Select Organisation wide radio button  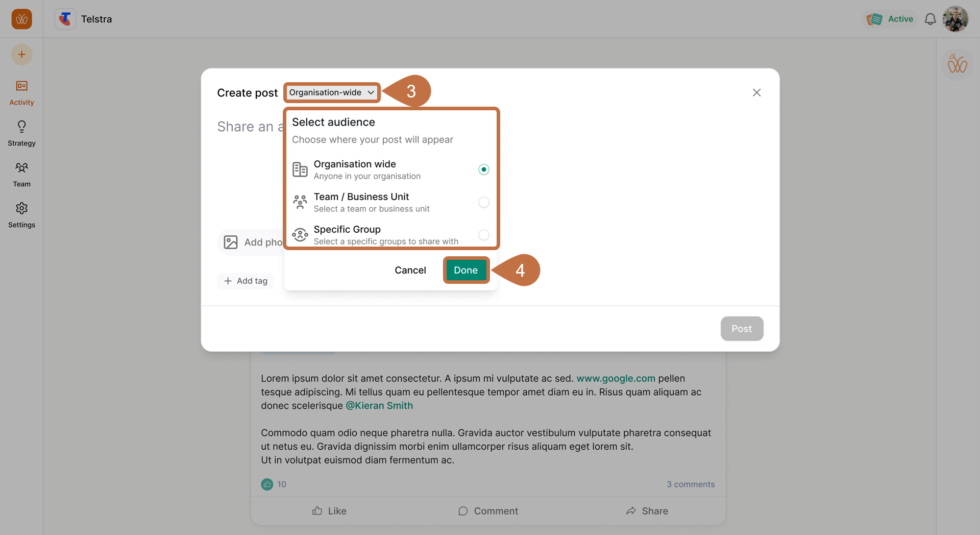pyautogui.click(x=483, y=169)
